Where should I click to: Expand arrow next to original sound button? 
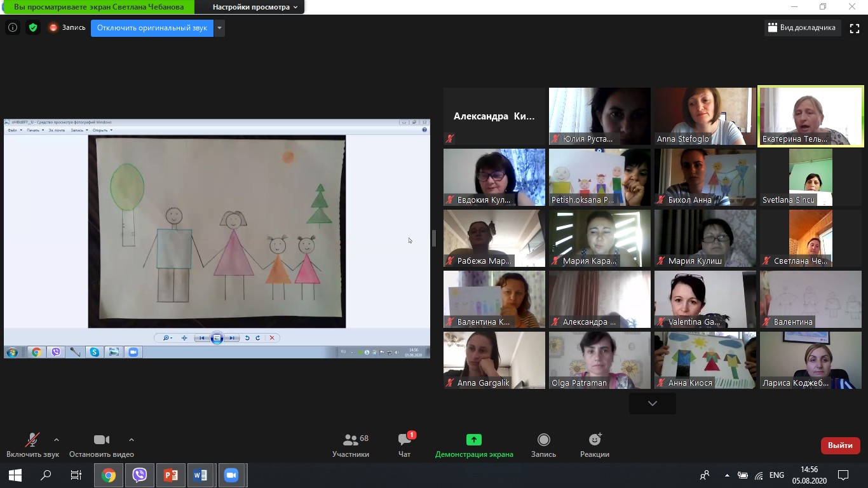(219, 28)
